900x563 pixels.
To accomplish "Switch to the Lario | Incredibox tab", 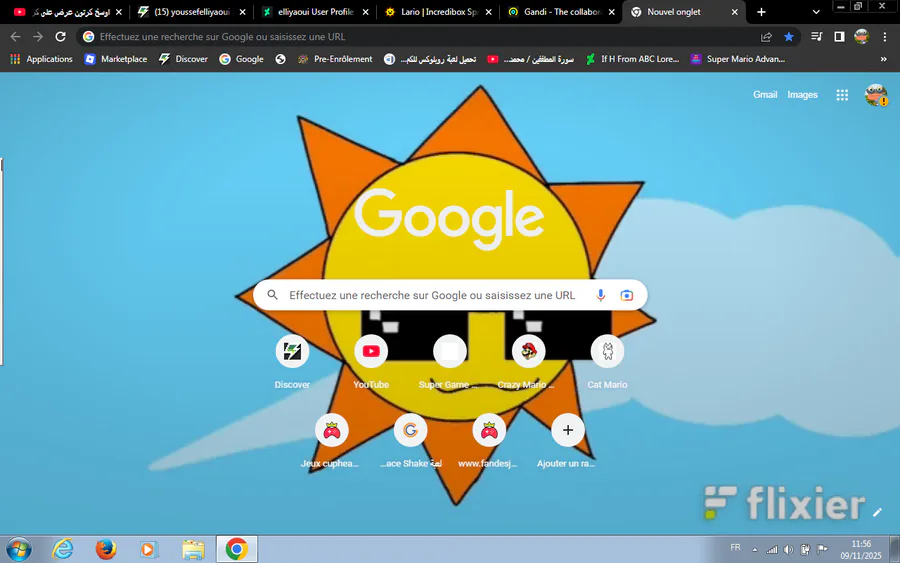I will [439, 12].
